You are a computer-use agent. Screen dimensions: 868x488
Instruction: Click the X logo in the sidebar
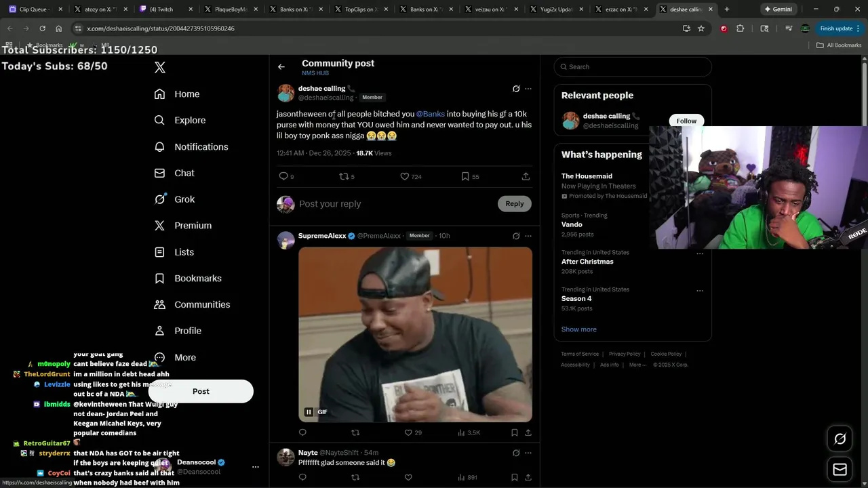(160, 67)
